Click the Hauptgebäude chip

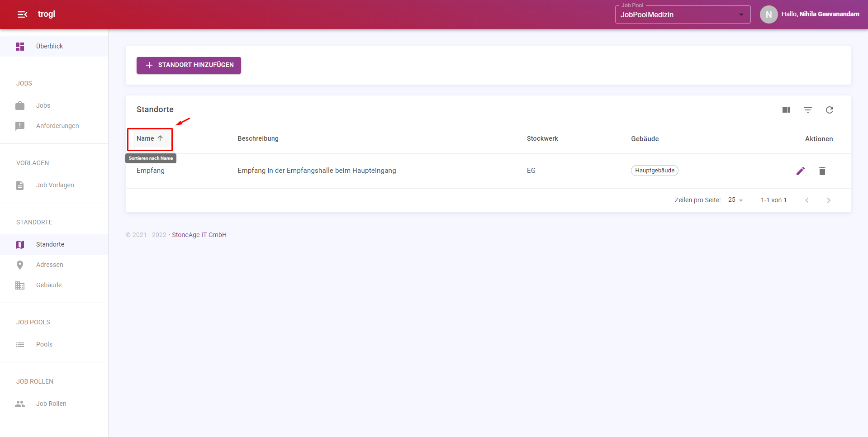click(655, 171)
